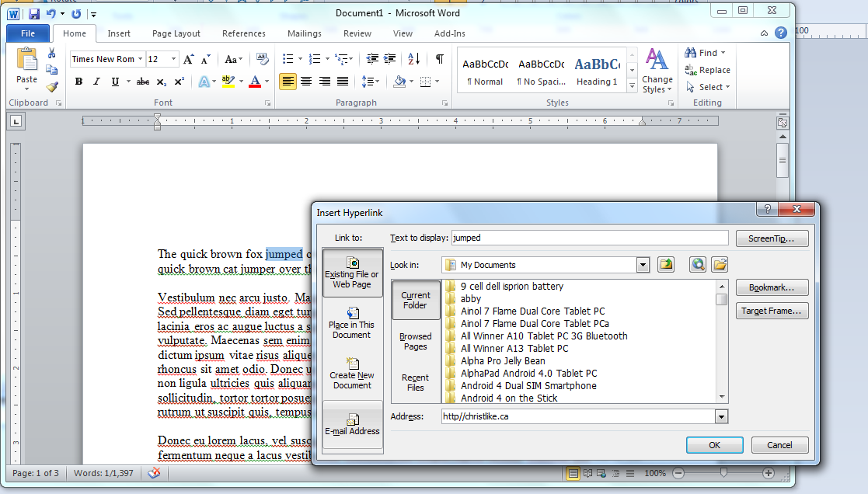
Task: Switch to the Page Layout tab
Action: [x=176, y=33]
